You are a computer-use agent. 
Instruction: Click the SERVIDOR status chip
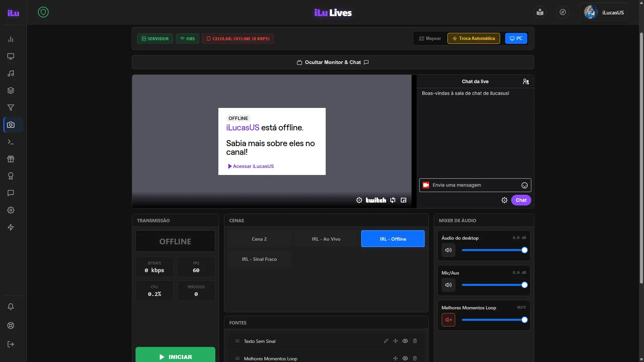coord(155,39)
